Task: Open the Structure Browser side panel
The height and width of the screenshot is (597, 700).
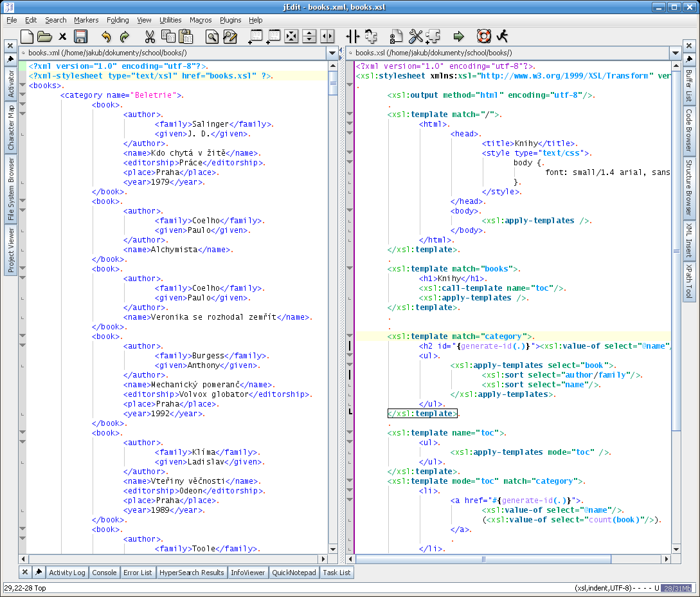Action: point(688,187)
